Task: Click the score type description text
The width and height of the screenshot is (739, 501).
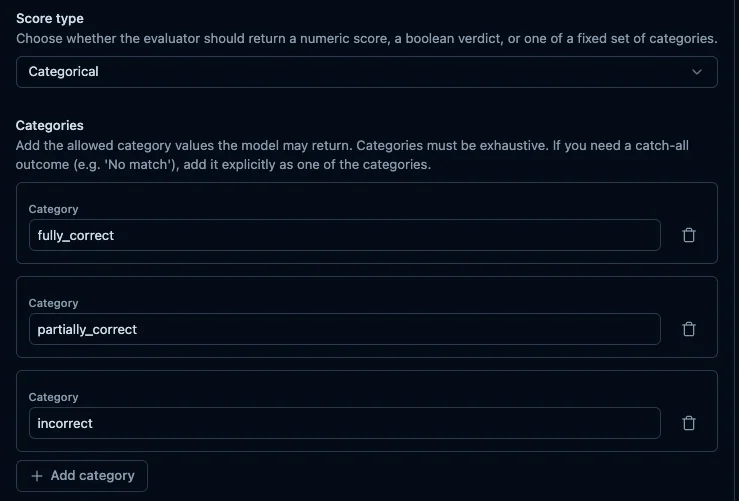Action: click(x=367, y=38)
